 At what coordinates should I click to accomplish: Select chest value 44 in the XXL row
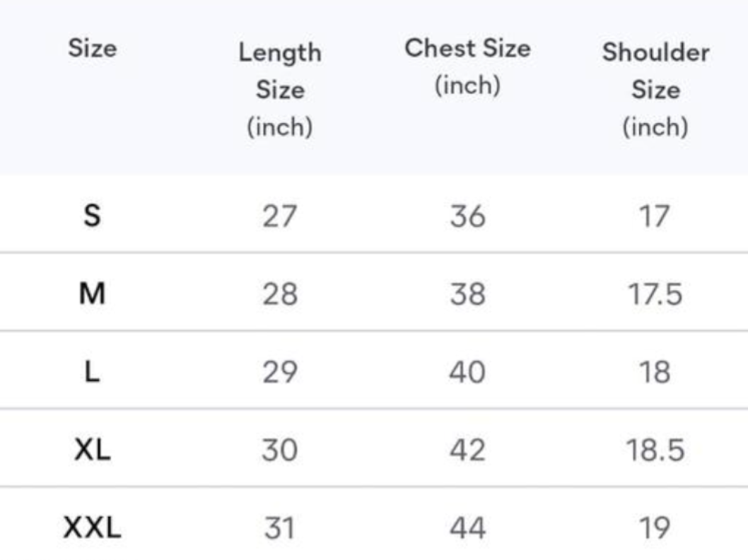click(467, 527)
